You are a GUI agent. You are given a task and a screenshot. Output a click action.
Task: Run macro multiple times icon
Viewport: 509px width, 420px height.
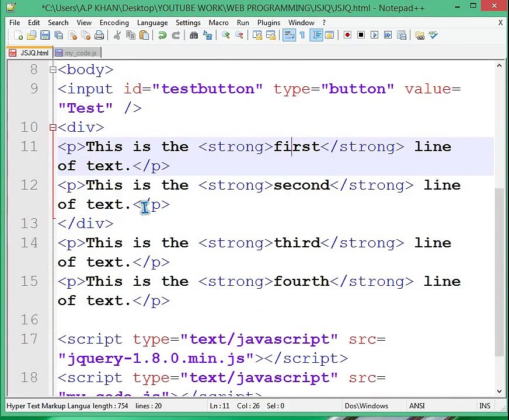pyautogui.click(x=388, y=35)
